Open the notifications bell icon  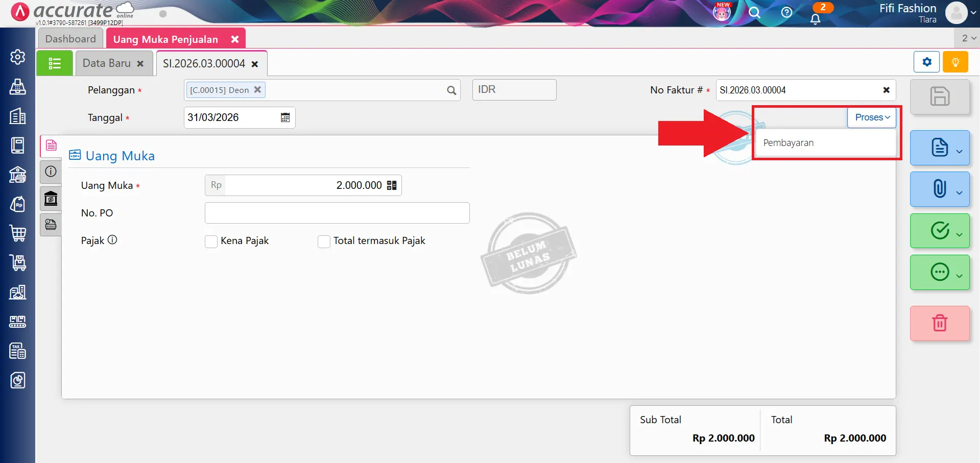coord(815,19)
